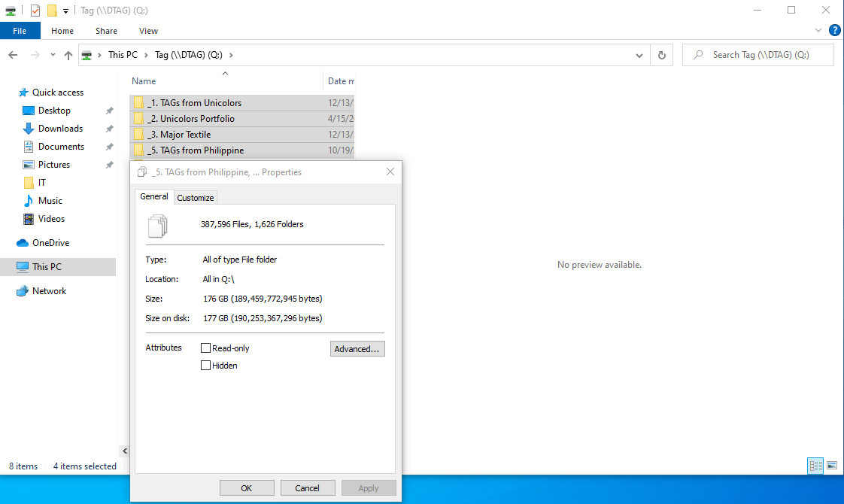Viewport: 844px width, 504px height.
Task: Click the New folder quick access icon
Action: [x=52, y=11]
